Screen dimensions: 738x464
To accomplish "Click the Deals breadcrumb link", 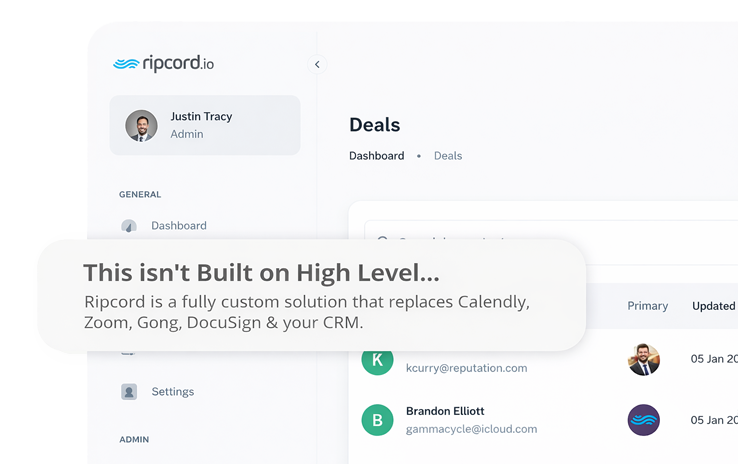I will tap(448, 156).
